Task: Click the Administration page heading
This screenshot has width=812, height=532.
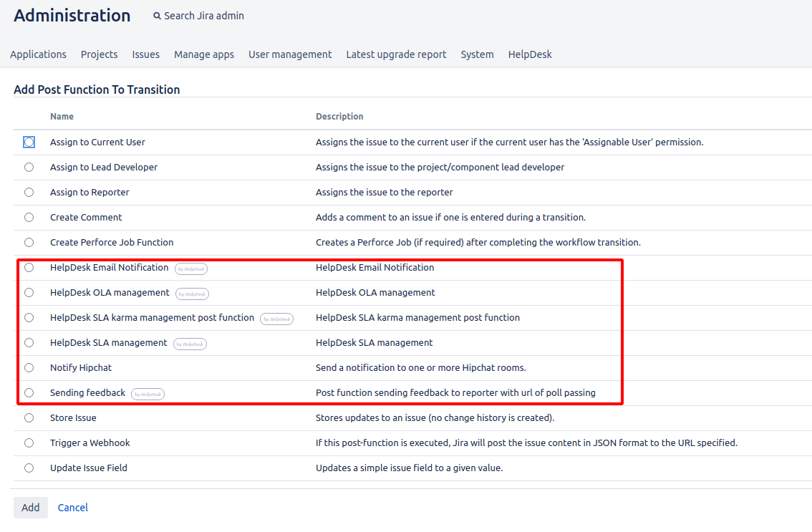Action: coord(72,16)
